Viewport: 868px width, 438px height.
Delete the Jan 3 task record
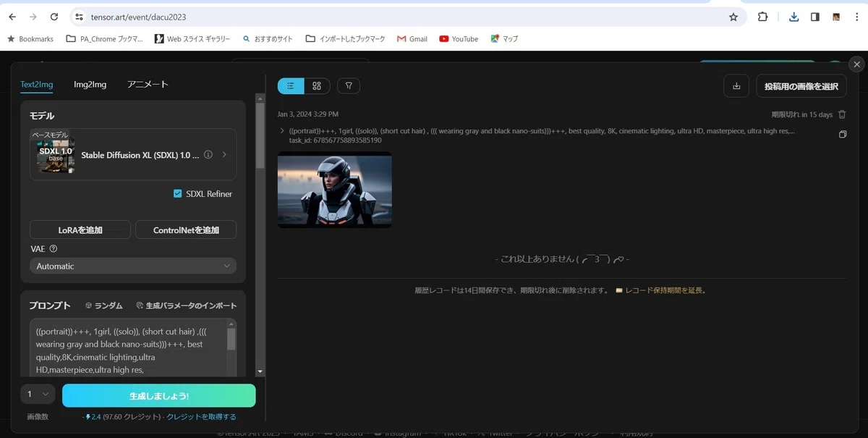tap(842, 114)
